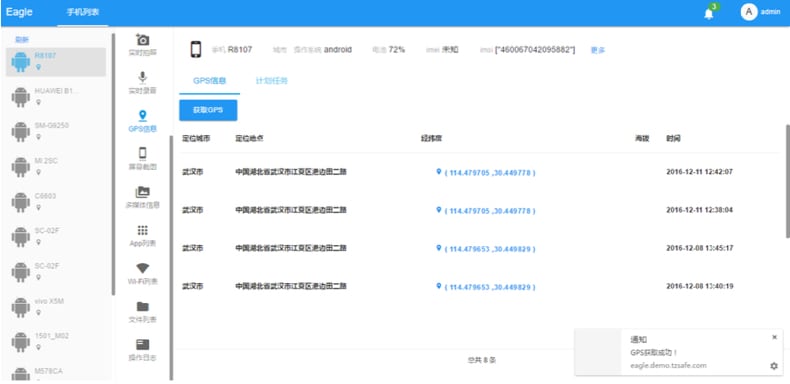Click the phone icon beside R8107 header
Viewport: 790px width, 384px height.
pyautogui.click(x=195, y=49)
